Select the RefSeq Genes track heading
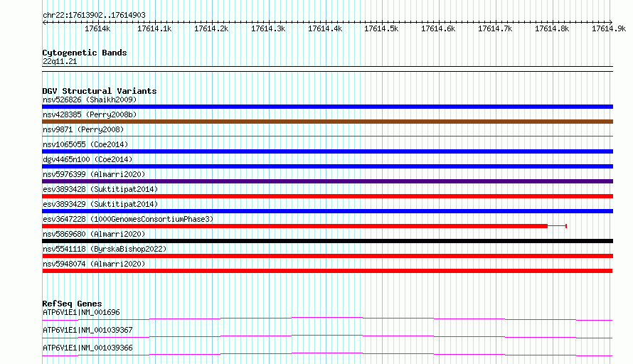Viewport: 633px width, 364px height. point(72,304)
